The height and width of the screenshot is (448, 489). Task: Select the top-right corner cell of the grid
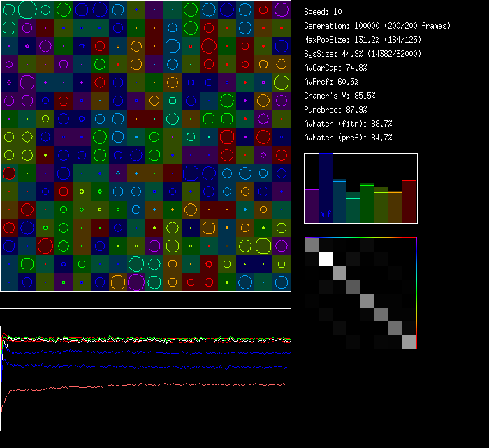(x=282, y=10)
